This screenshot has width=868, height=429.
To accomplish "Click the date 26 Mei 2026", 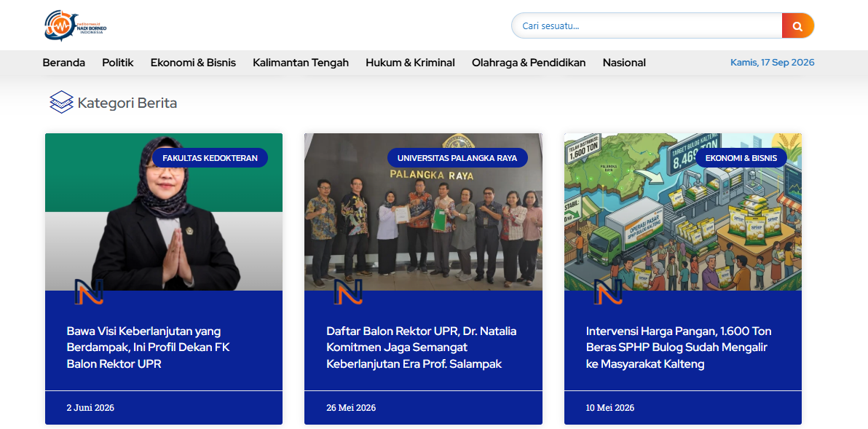I will pos(351,407).
